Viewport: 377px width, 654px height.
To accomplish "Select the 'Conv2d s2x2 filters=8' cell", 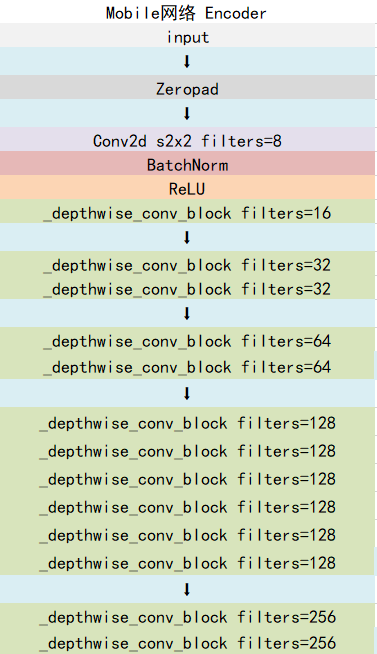I will tap(188, 139).
